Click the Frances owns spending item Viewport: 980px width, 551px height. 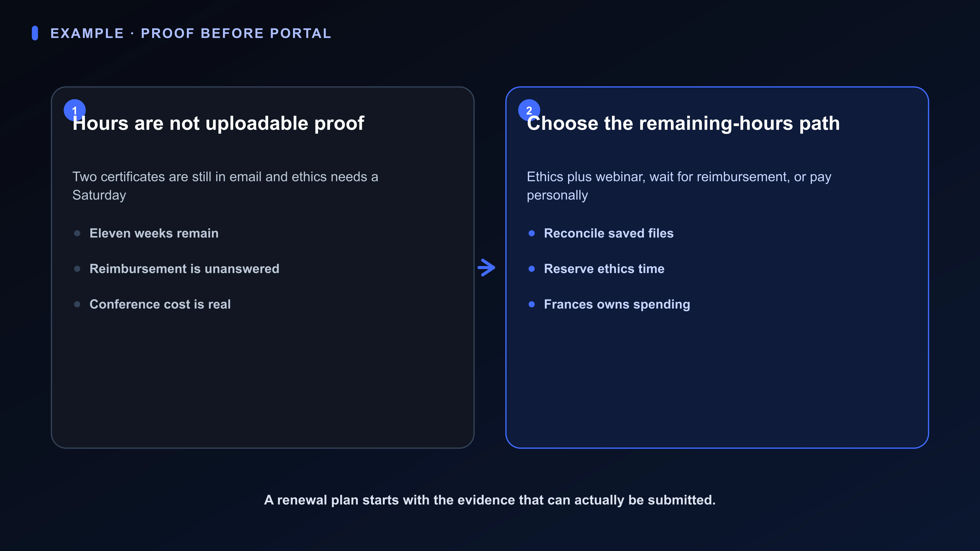coord(617,304)
